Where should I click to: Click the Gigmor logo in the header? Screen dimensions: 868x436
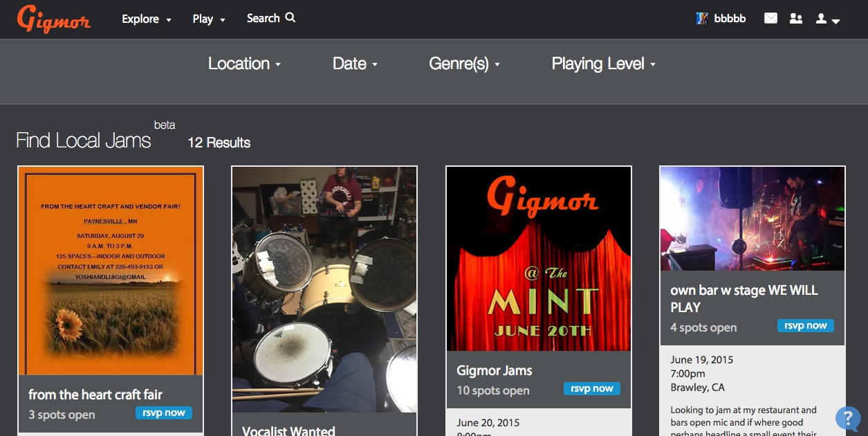(x=54, y=19)
